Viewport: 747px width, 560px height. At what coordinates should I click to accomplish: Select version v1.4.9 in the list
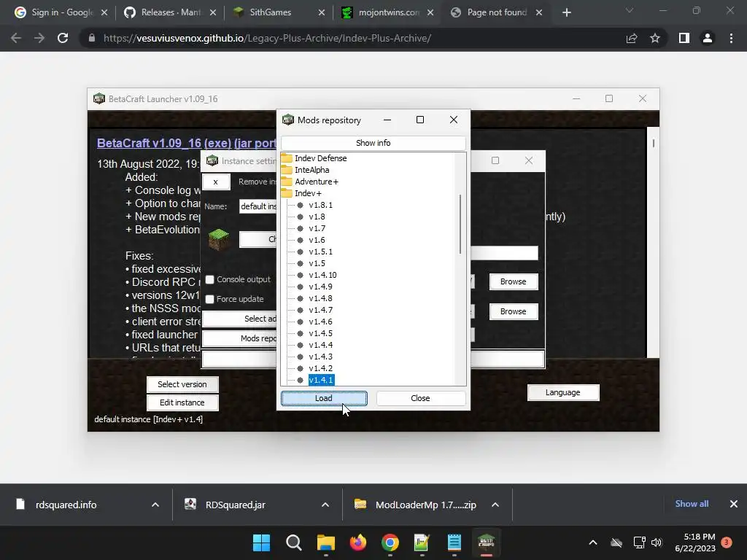[320, 287]
